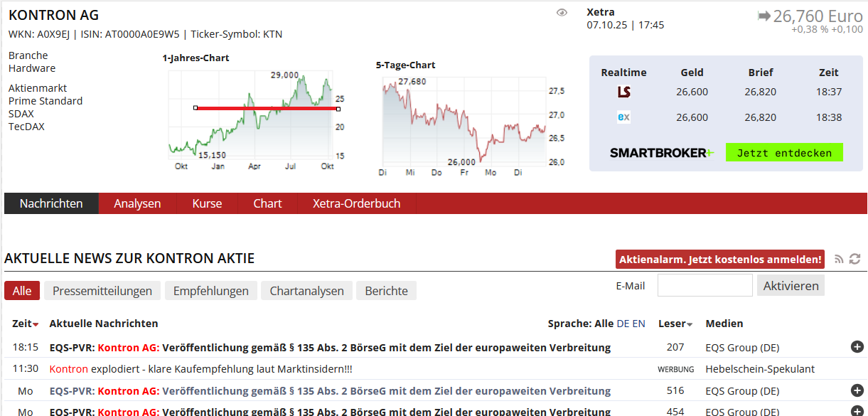Click the E-Mail input field

tap(704, 284)
